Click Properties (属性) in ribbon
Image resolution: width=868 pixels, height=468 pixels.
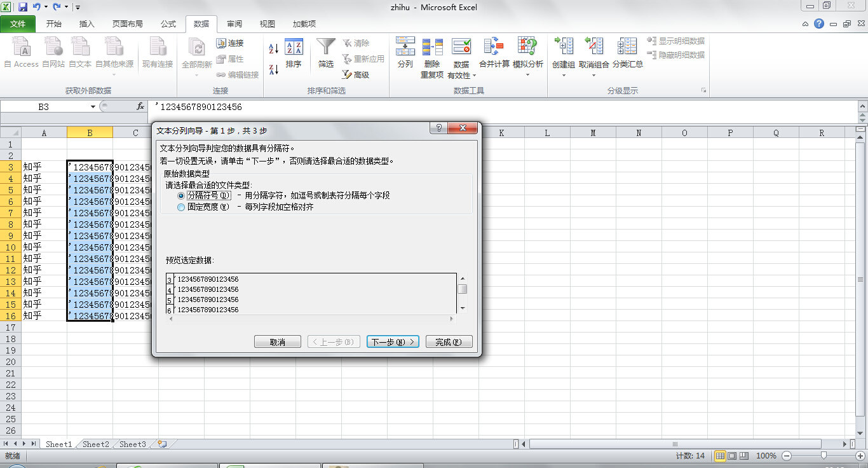[x=229, y=59]
